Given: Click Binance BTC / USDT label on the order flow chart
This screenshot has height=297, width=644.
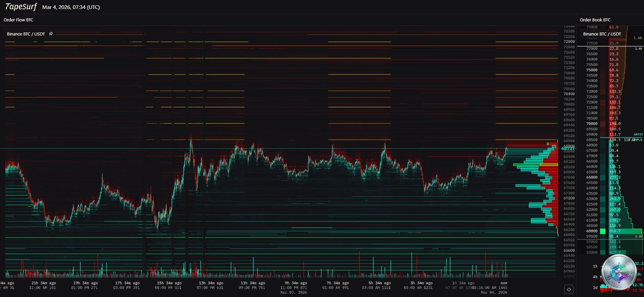Looking at the screenshot, I should coord(26,34).
